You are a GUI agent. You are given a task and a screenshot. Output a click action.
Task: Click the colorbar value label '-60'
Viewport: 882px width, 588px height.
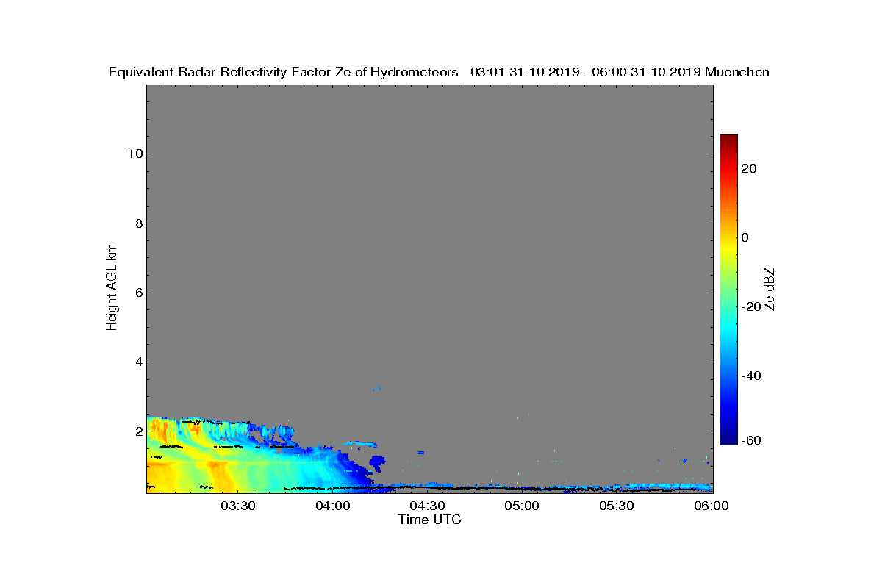tap(750, 440)
